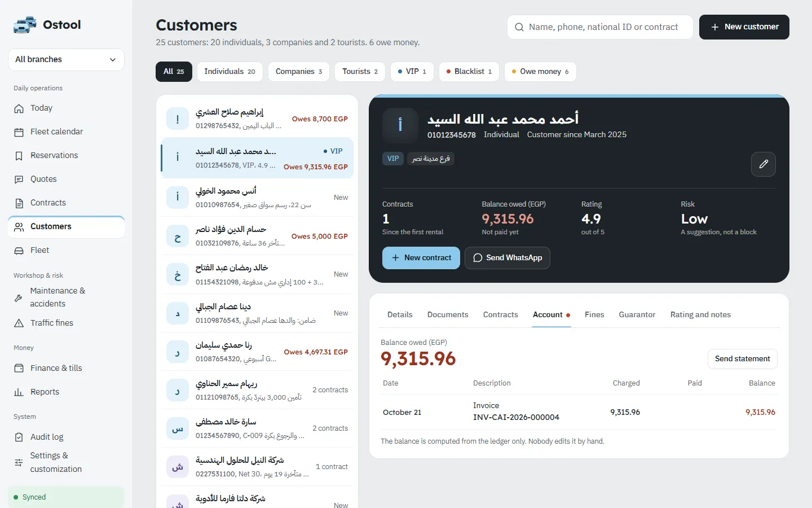This screenshot has width=812, height=508.
Task: Click the Settings sliders icon
Action: [19, 462]
